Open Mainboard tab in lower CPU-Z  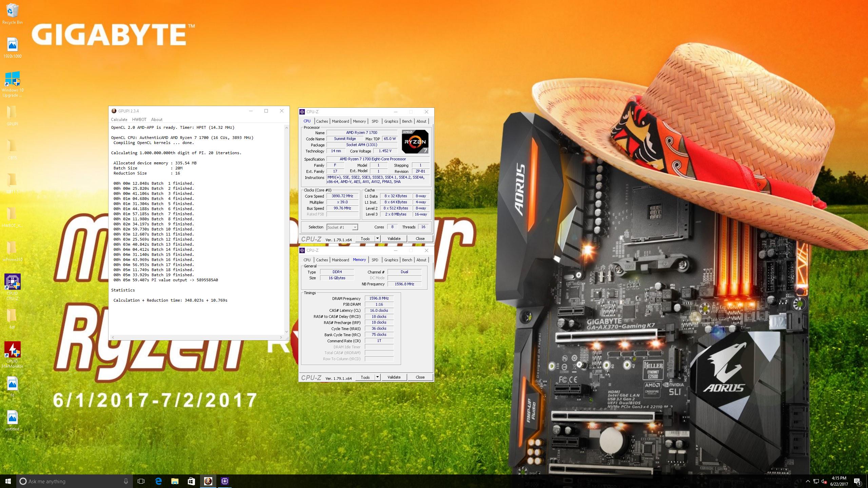pos(340,260)
